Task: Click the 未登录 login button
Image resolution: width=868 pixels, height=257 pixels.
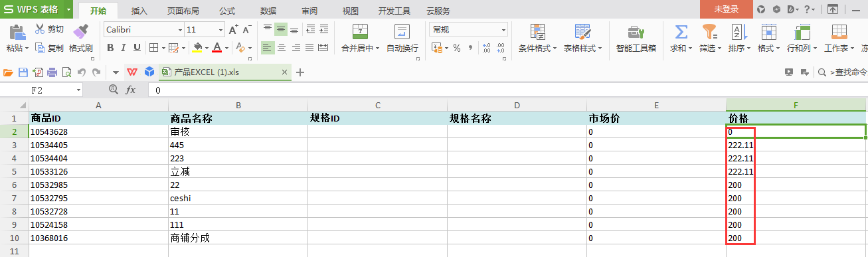Action: click(726, 9)
